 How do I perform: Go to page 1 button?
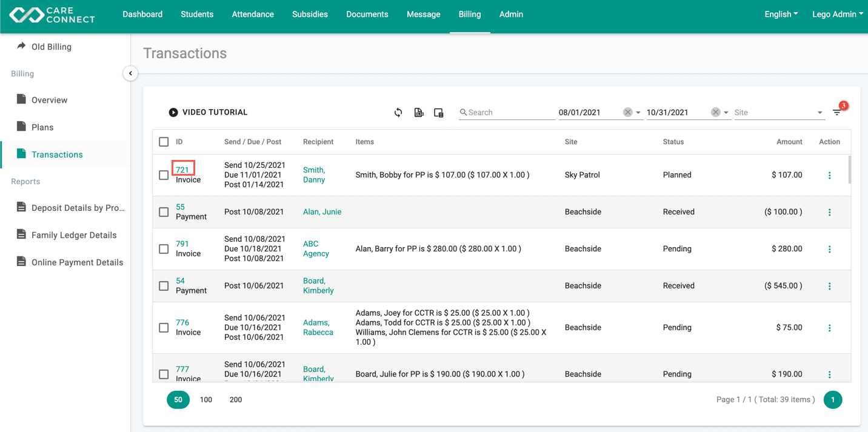(833, 399)
